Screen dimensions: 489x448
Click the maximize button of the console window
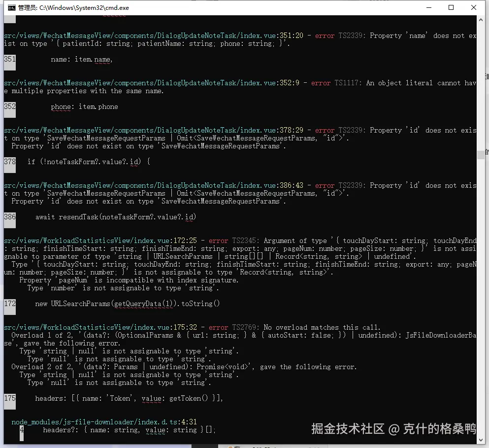tap(450, 7)
